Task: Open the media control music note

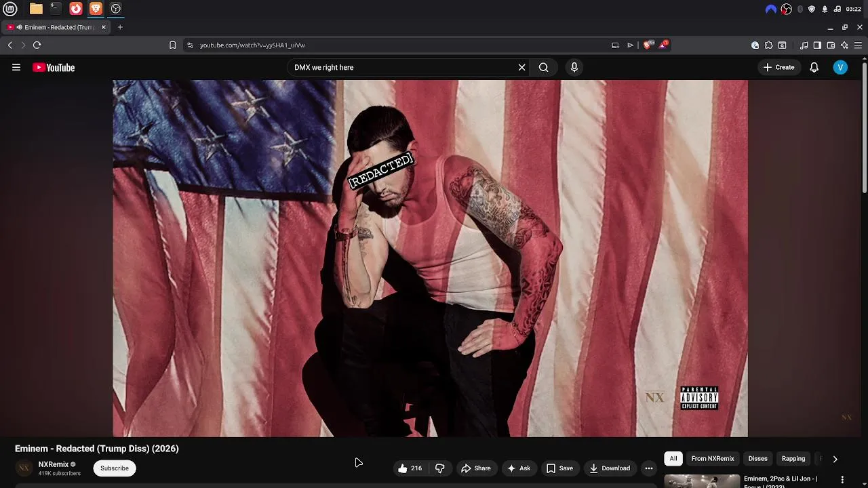Action: 804,45
